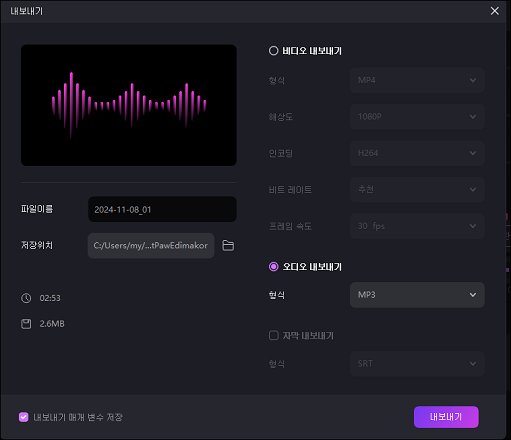Image resolution: width=511 pixels, height=440 pixels.
Task: Enable the 자막 내보내기 checkbox
Action: point(274,335)
